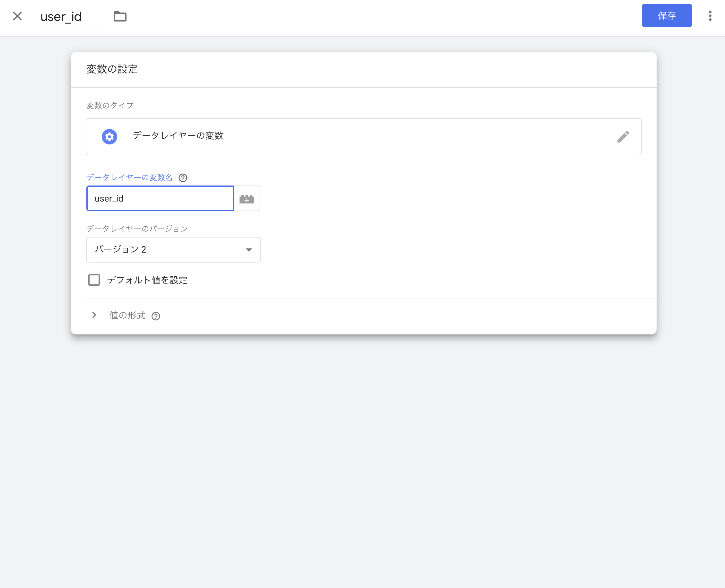Click the blue gear variable type icon
This screenshot has height=588, width=725.
coord(109,136)
